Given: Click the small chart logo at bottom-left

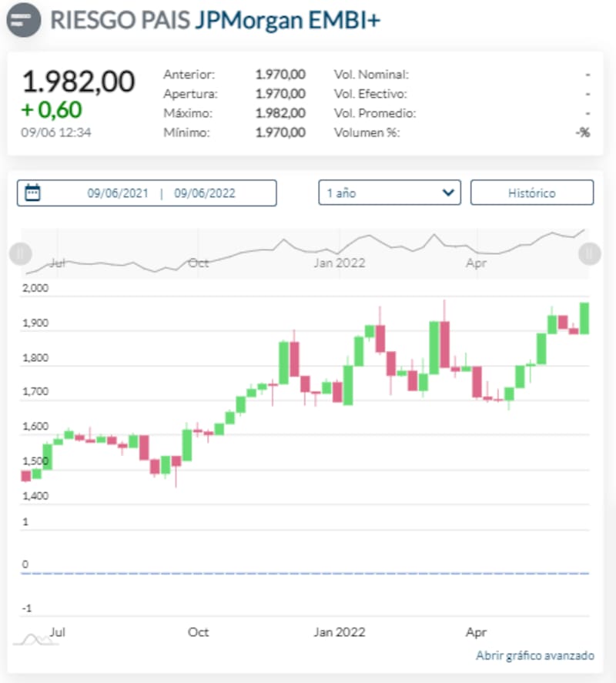Looking at the screenshot, I should click(x=29, y=638).
